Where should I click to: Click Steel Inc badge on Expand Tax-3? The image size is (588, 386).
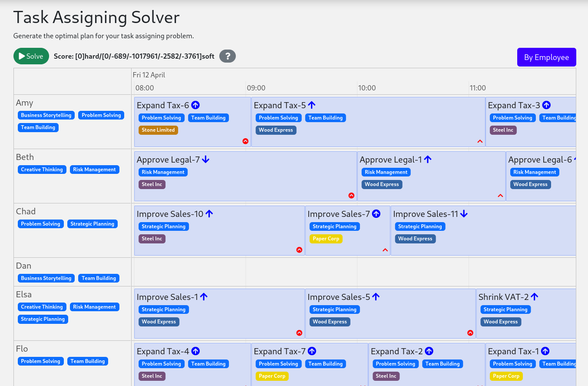click(503, 130)
